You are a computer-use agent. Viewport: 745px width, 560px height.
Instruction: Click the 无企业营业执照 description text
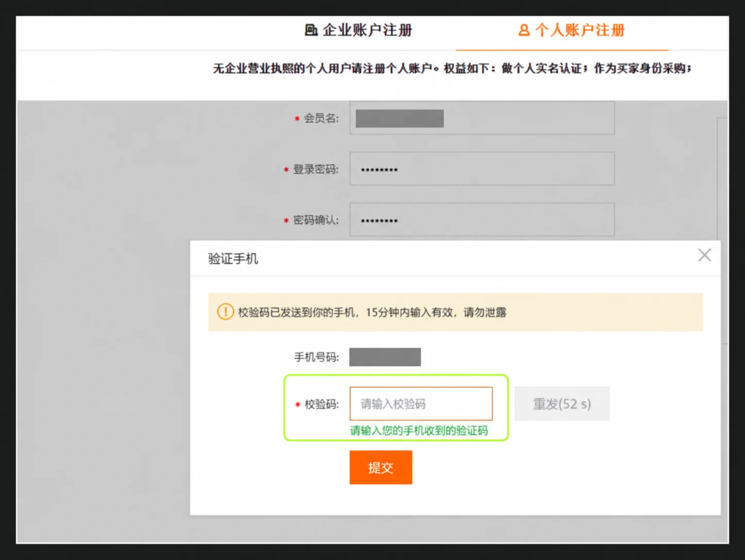coord(452,69)
